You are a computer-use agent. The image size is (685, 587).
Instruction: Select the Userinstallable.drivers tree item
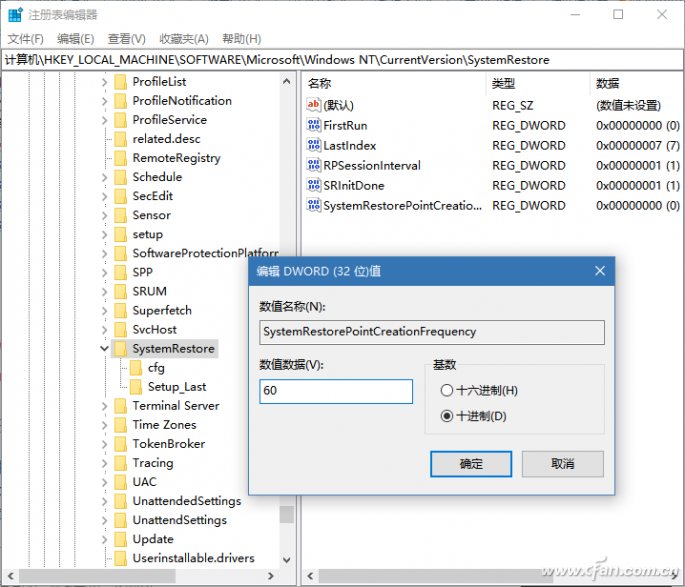[194, 558]
